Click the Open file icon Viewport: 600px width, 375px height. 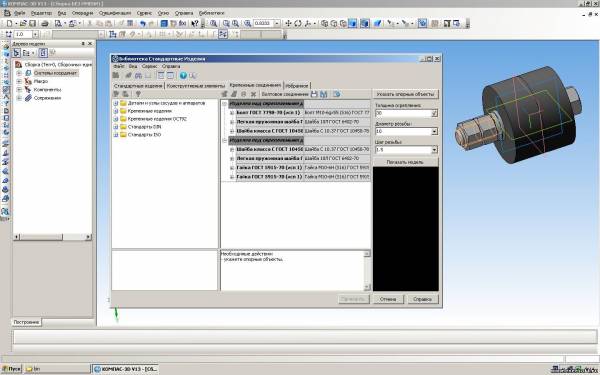[x=23, y=24]
